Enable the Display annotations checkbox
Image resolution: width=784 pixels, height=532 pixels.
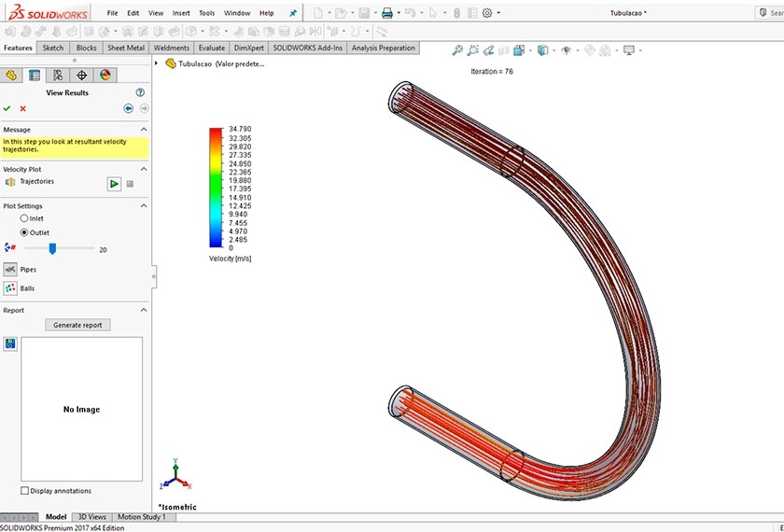point(24,491)
